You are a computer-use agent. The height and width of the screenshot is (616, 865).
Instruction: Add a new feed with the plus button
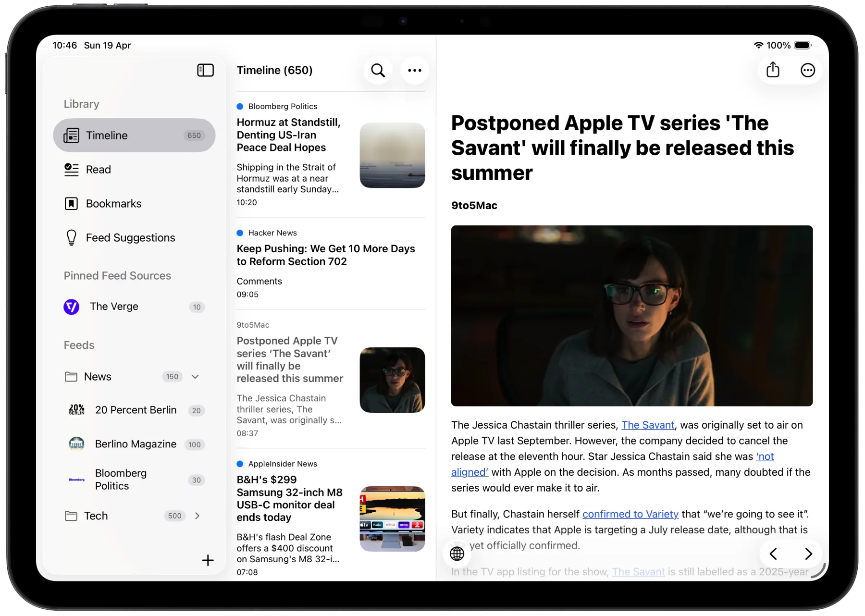coord(208,560)
